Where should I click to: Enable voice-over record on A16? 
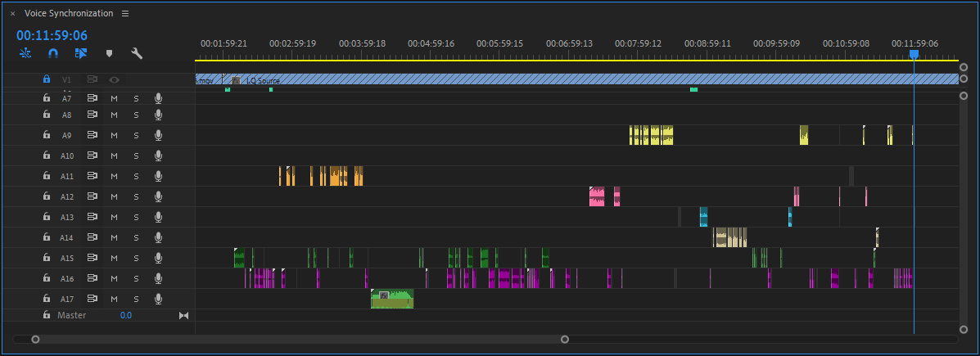tap(158, 278)
